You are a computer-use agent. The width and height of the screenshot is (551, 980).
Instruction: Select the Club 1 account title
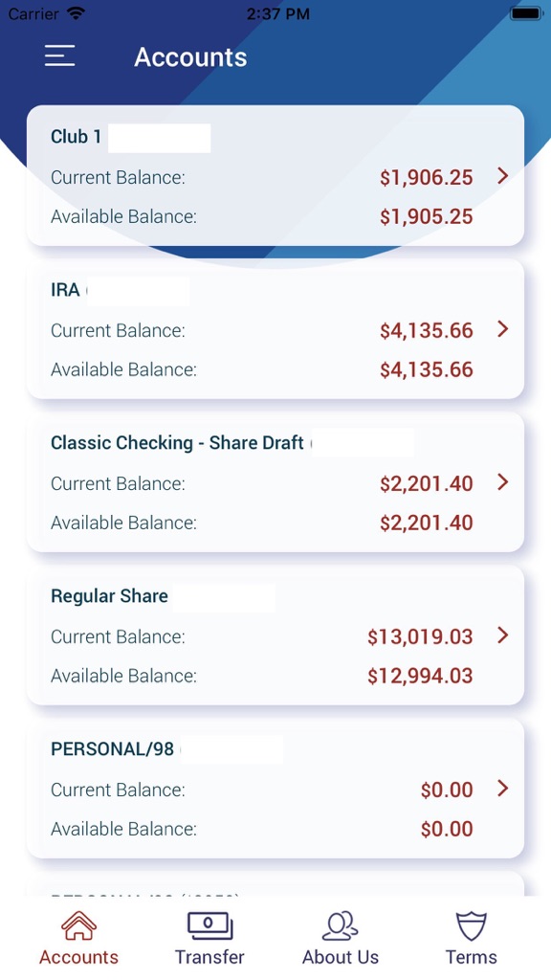[x=76, y=136]
